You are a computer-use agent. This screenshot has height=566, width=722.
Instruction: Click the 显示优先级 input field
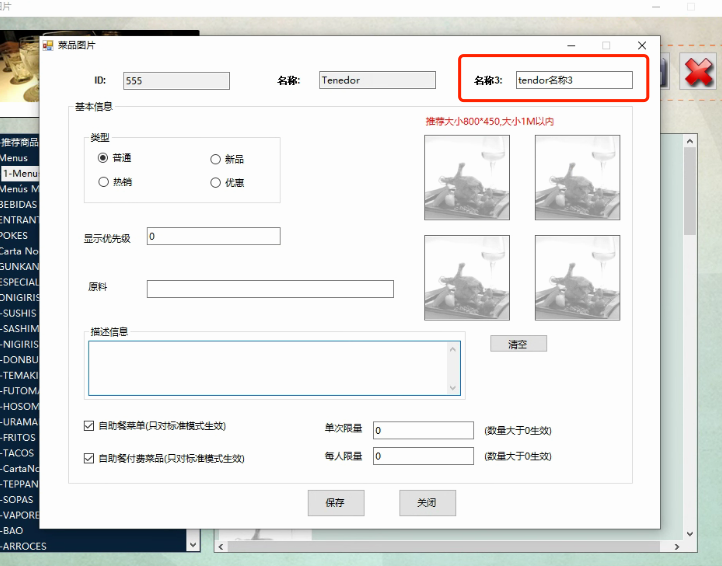click(x=214, y=236)
